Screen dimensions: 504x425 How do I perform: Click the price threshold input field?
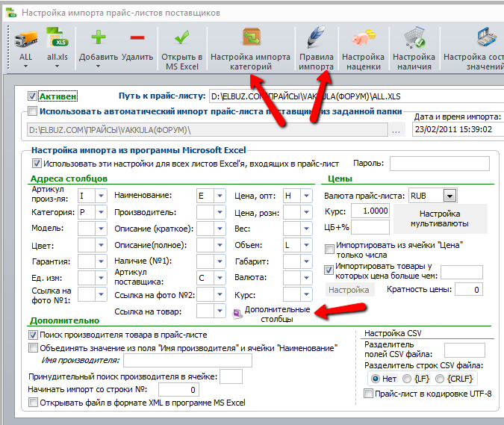[x=461, y=272]
